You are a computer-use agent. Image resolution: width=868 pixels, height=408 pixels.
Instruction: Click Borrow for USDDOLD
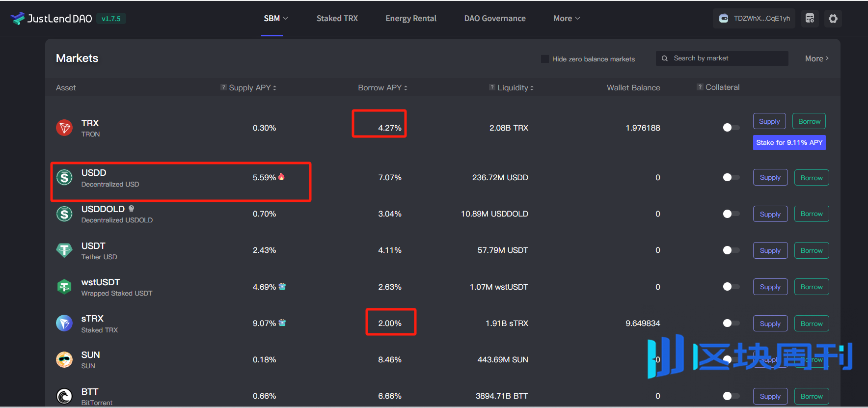812,214
